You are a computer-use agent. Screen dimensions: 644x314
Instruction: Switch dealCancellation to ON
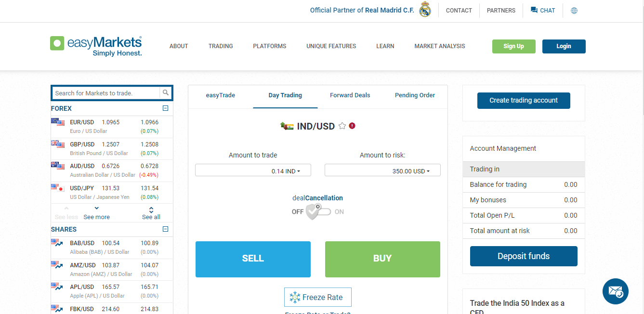pos(326,211)
